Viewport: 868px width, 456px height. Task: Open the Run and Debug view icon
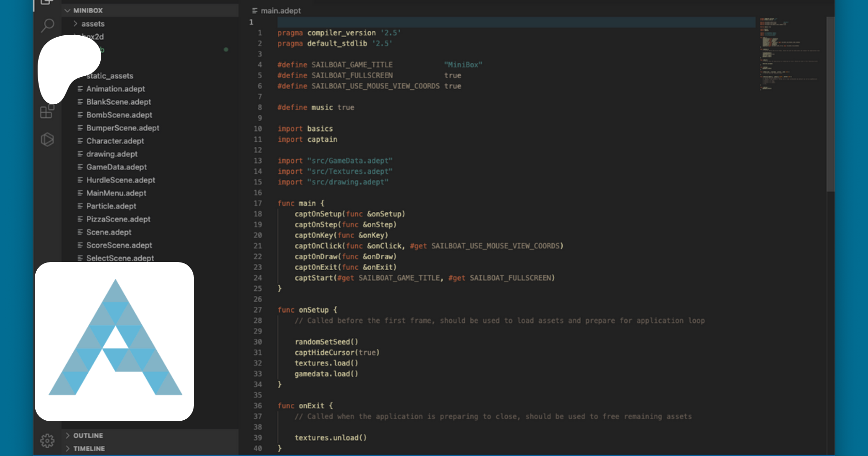pyautogui.click(x=47, y=139)
